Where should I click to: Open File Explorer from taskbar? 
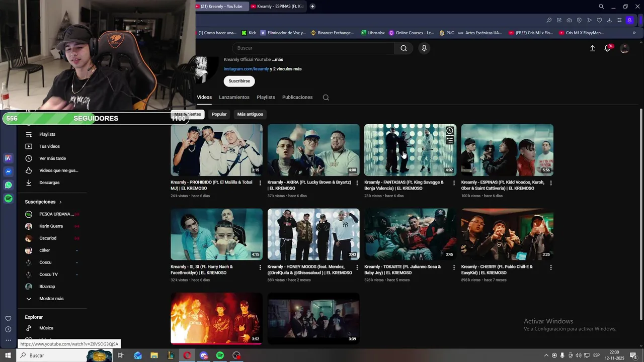(154, 355)
